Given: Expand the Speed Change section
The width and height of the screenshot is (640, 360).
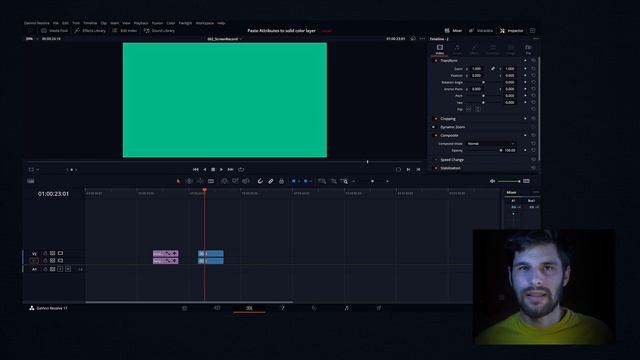Looking at the screenshot, I should pos(452,160).
